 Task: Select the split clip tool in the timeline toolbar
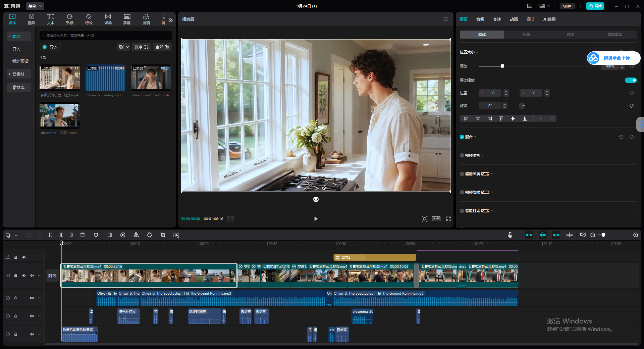coord(50,235)
